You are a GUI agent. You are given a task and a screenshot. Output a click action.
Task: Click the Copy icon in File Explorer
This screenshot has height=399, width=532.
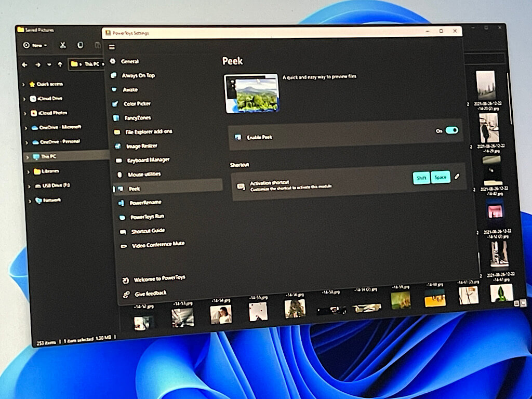(x=81, y=45)
